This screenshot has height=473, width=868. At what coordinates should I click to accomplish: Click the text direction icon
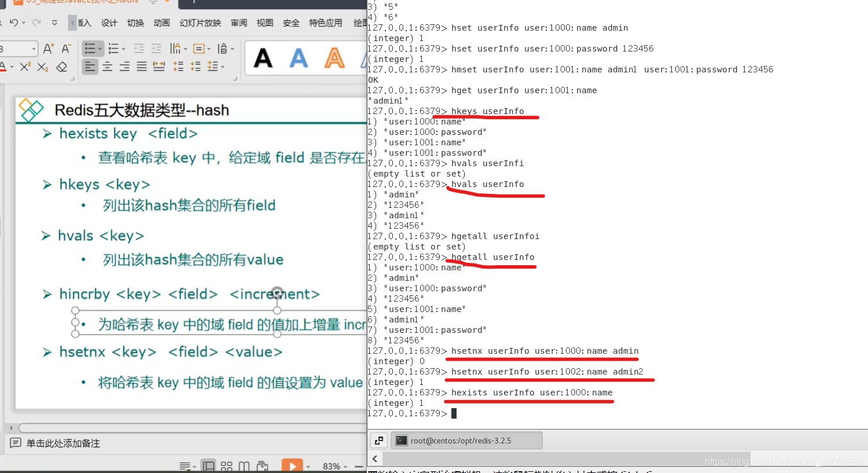point(175,49)
